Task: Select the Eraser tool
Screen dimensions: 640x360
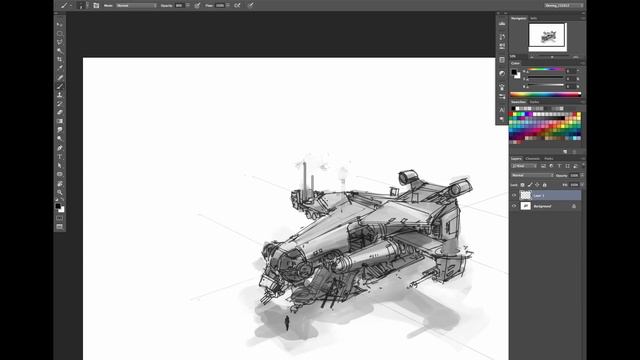Action: tap(60, 112)
